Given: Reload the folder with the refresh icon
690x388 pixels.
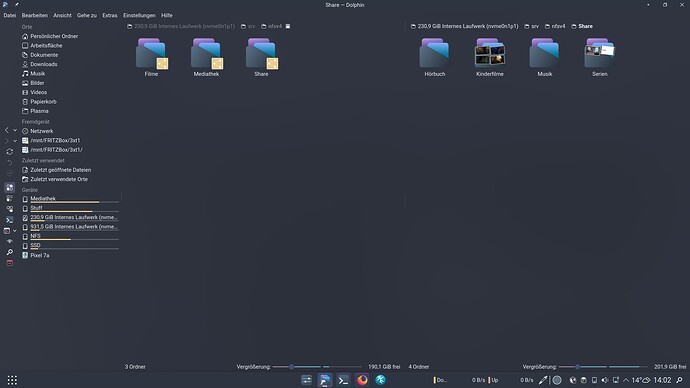Looking at the screenshot, I should click(x=10, y=152).
